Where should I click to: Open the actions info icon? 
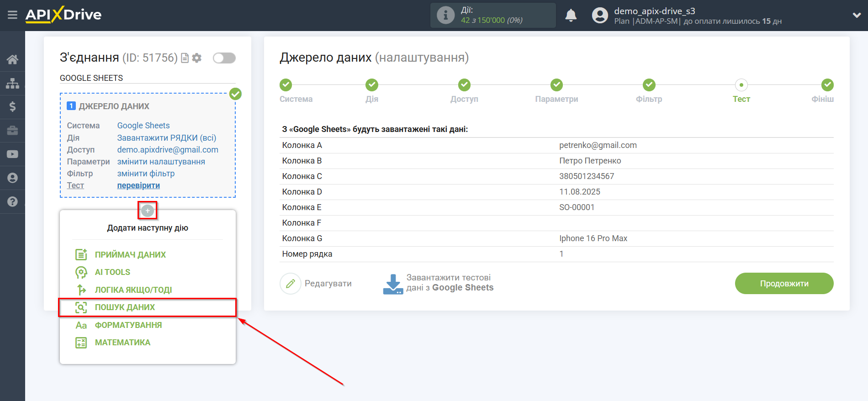click(445, 15)
